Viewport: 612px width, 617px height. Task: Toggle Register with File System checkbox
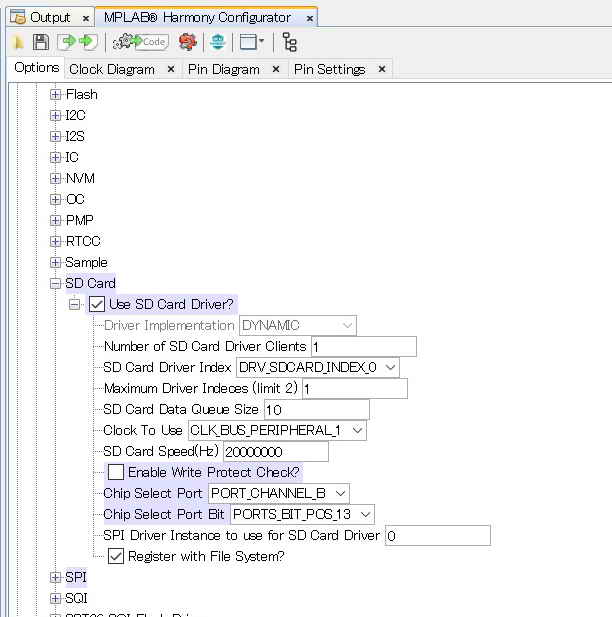tap(116, 556)
